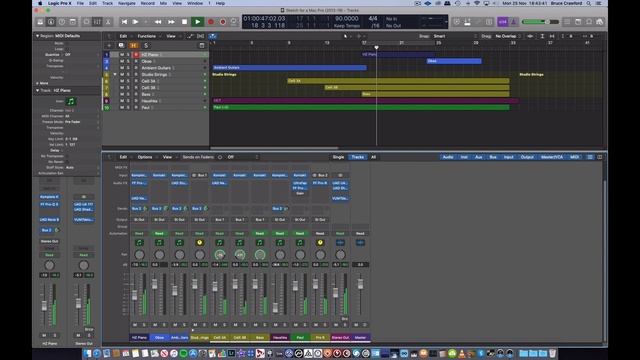Image resolution: width=640 pixels, height=360 pixels.
Task: Click the HZ Piano instrument icon in inspector
Action: 71,101
